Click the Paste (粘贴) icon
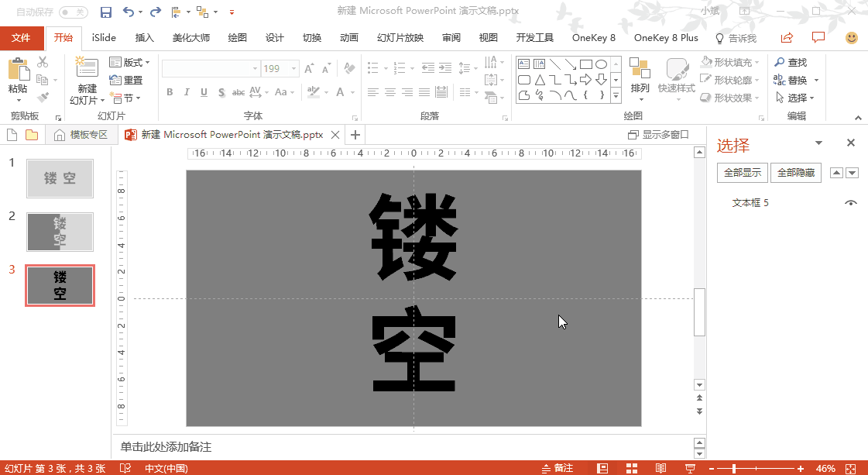The width and height of the screenshot is (868, 475). (x=17, y=76)
